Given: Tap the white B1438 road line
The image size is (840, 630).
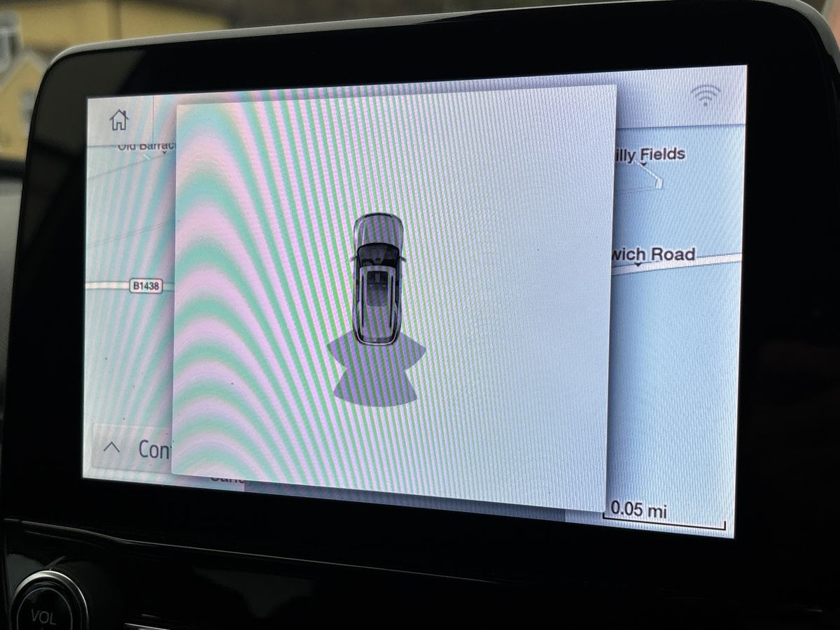Looking at the screenshot, I should pos(108,286).
